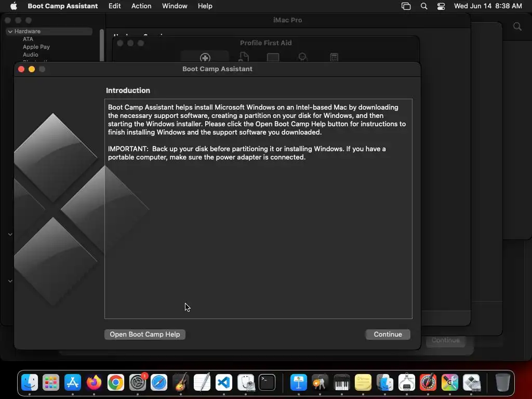Launch Migration Assistant from the Dock
This screenshot has width=532, height=399.
point(385,382)
